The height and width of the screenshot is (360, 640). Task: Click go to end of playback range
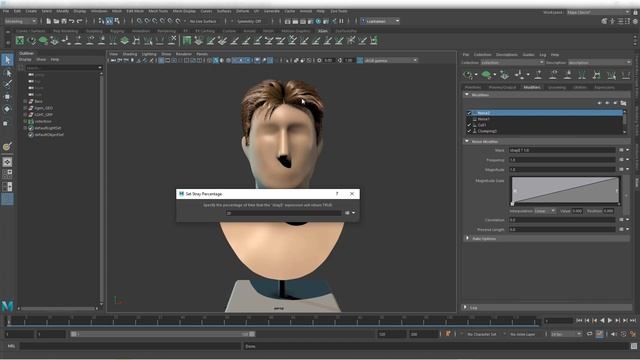633,321
